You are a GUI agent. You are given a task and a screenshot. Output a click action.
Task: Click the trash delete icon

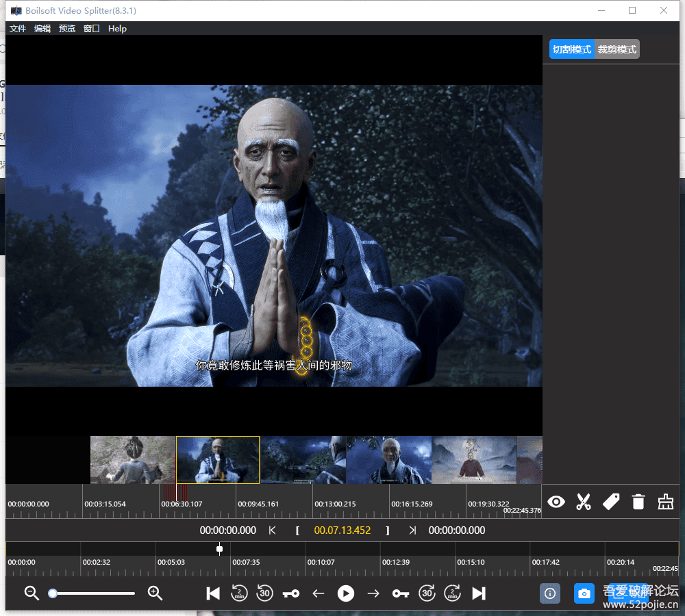point(638,502)
